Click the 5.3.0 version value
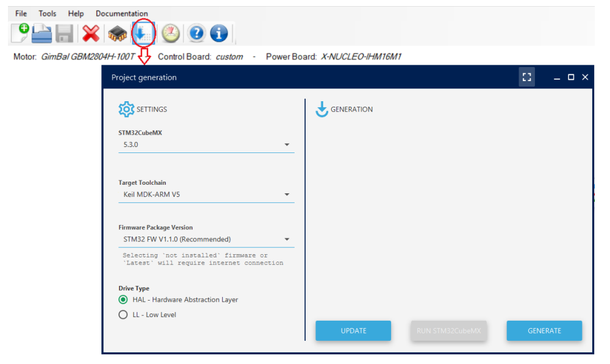Image resolution: width=610 pixels, height=364 pixels. [x=131, y=145]
